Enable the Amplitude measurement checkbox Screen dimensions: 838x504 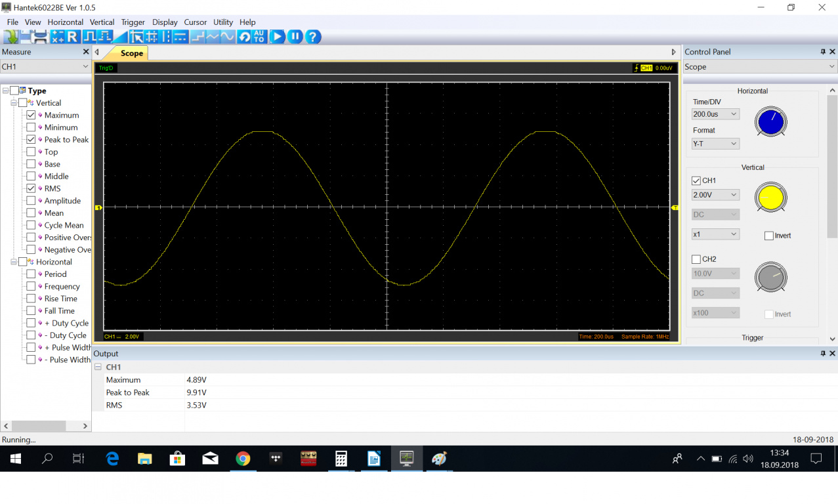31,201
